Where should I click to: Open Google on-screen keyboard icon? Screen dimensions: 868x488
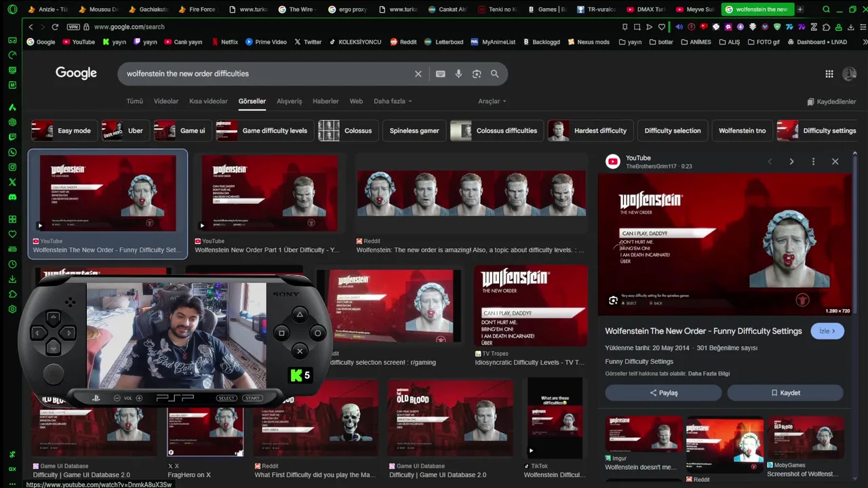coord(441,74)
